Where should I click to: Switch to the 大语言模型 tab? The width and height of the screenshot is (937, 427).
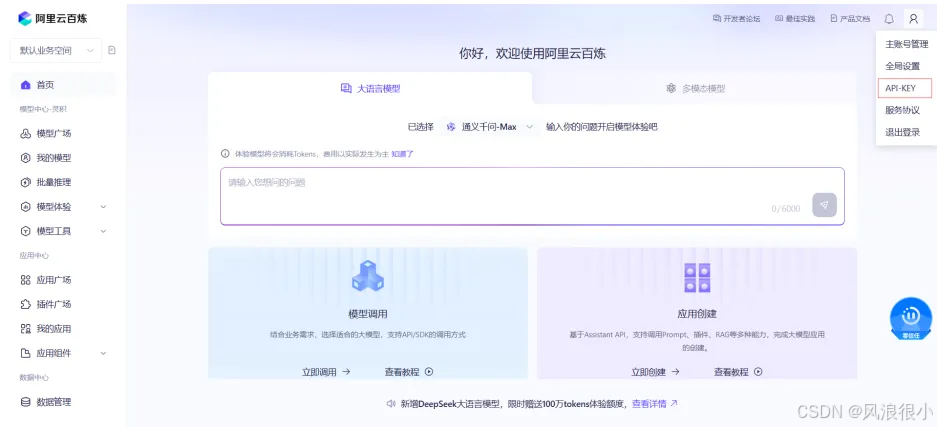point(370,88)
